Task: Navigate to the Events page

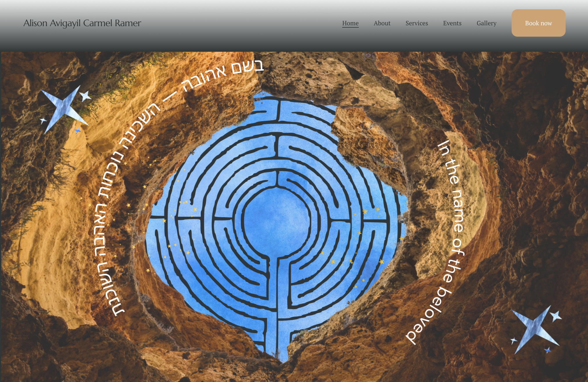Action: click(452, 23)
